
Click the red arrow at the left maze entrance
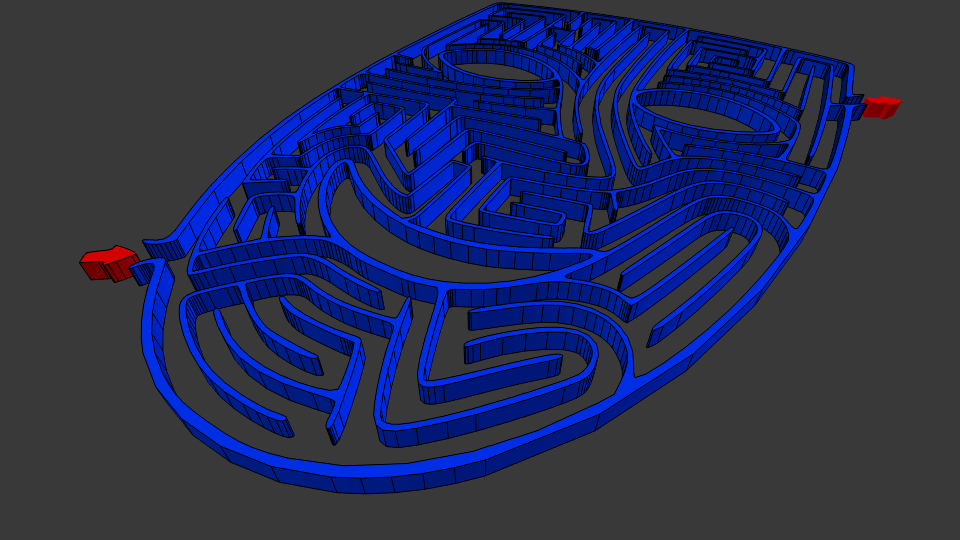[x=107, y=264]
